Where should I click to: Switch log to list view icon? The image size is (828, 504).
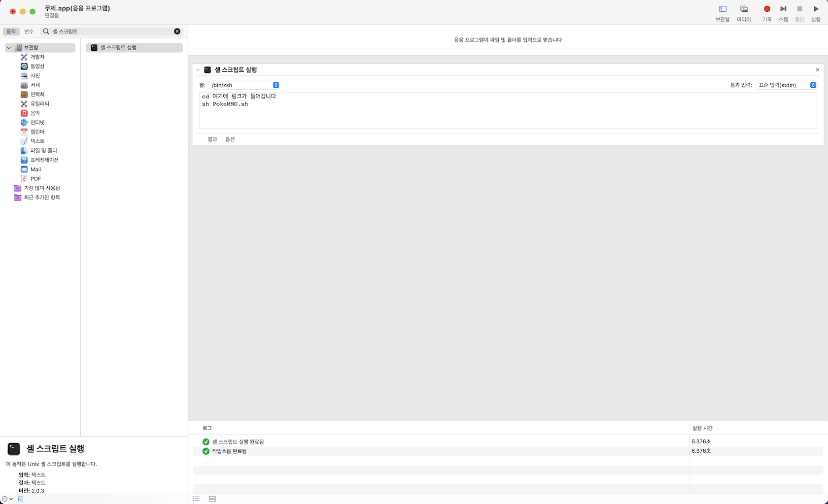point(197,499)
